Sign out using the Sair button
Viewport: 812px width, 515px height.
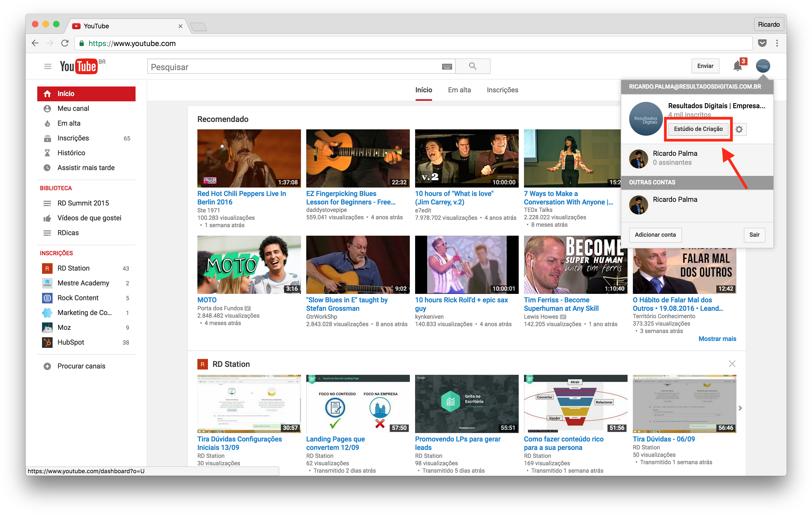pos(754,235)
